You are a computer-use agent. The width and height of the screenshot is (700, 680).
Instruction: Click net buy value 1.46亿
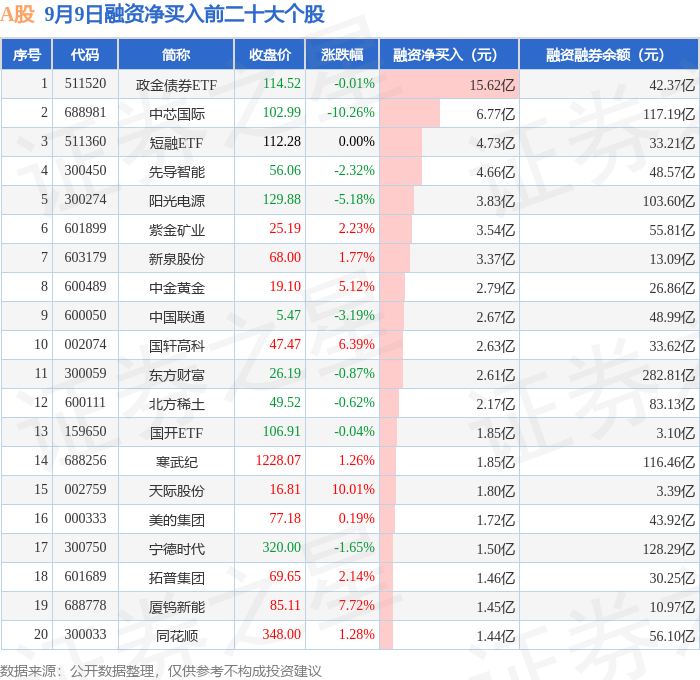point(496,578)
